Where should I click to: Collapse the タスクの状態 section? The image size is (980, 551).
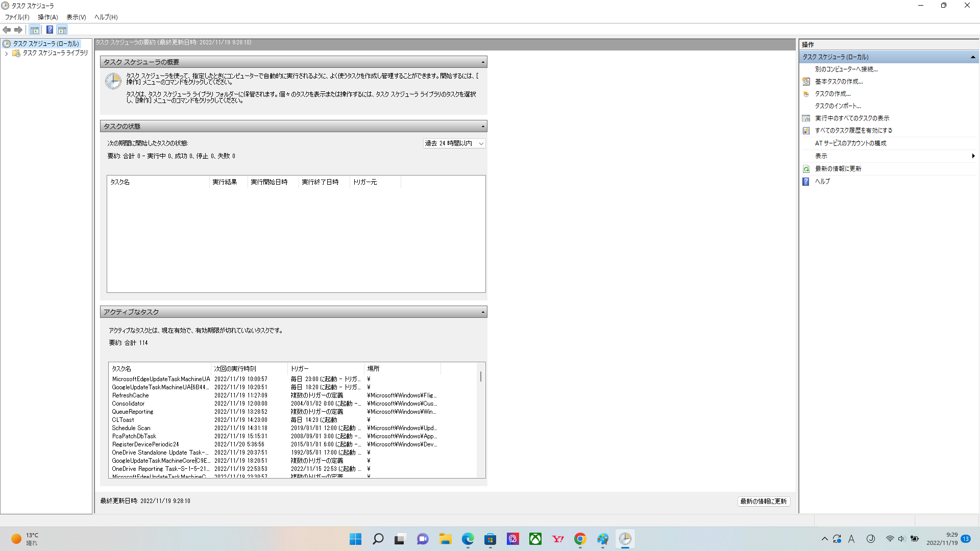tap(482, 127)
